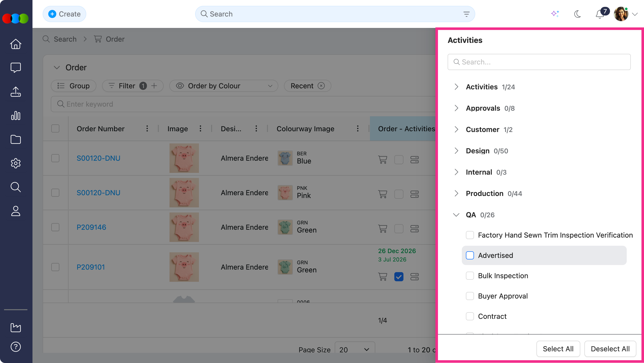
Task: Expand the Customer 1/2 group
Action: (456, 129)
